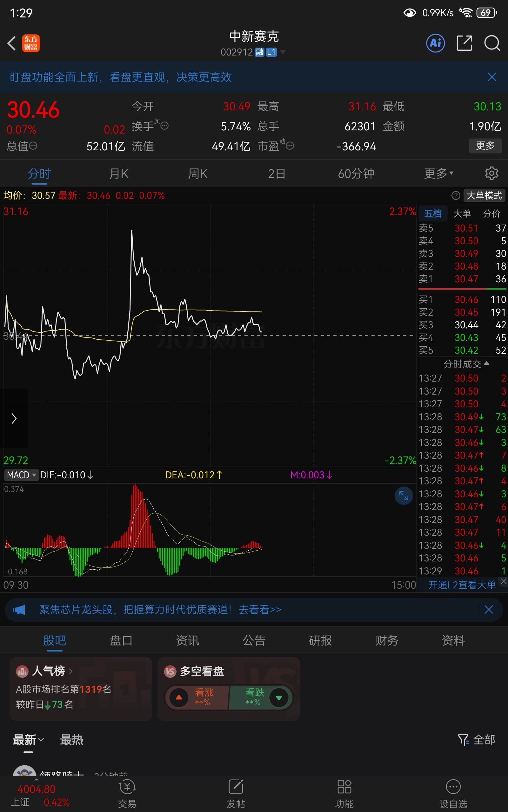
Task: Close the 聚焦芯片龙头股 promotion bar
Action: pyautogui.click(x=489, y=609)
